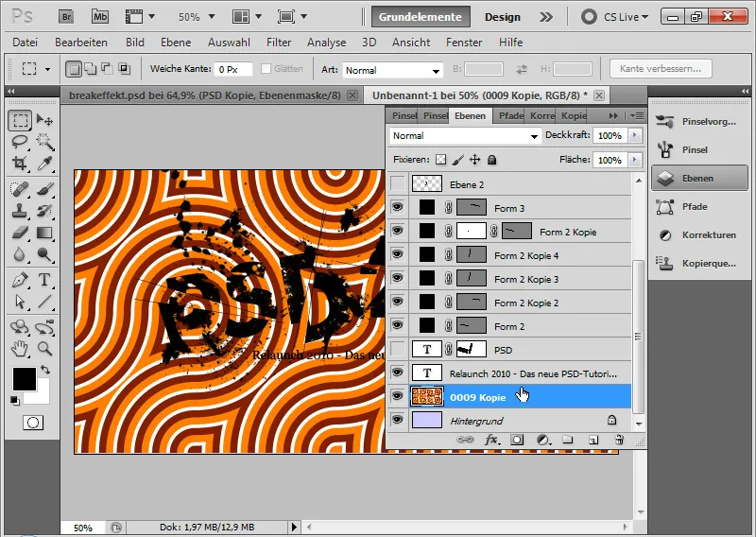The image size is (756, 537).
Task: Add a layer style with fx button
Action: coord(491,440)
